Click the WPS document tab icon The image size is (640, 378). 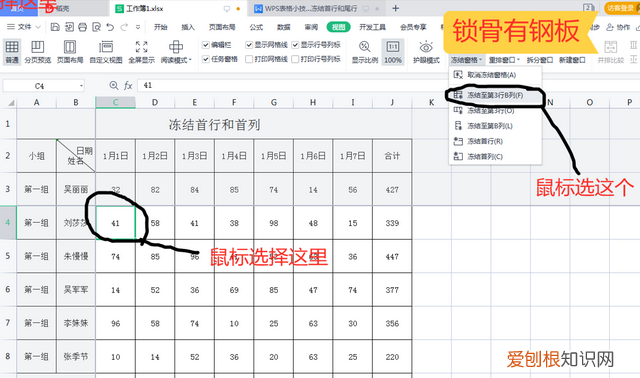[258, 9]
